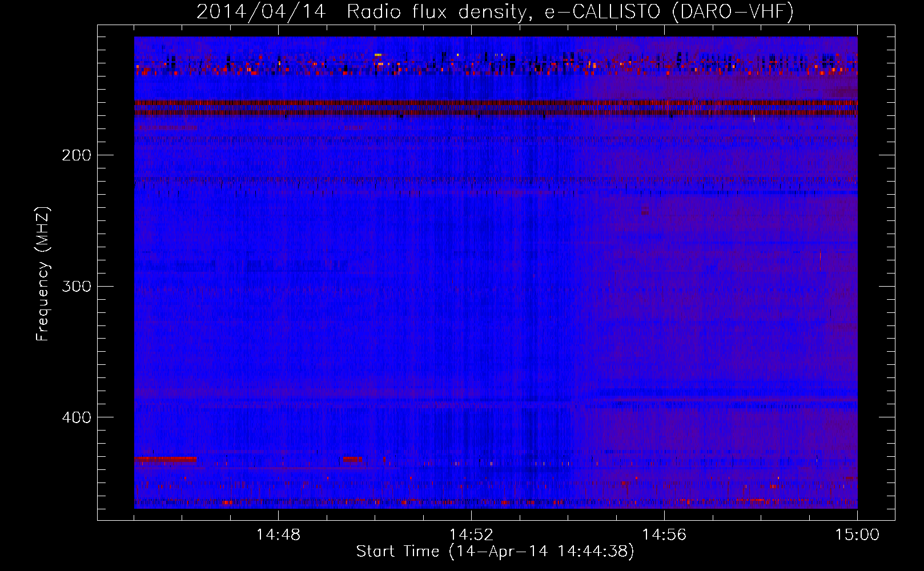Click the 400 frequency tick label

[x=77, y=417]
